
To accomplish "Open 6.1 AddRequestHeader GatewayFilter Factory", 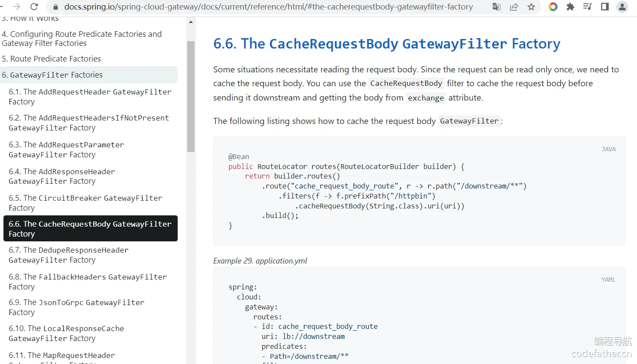I will [90, 97].
